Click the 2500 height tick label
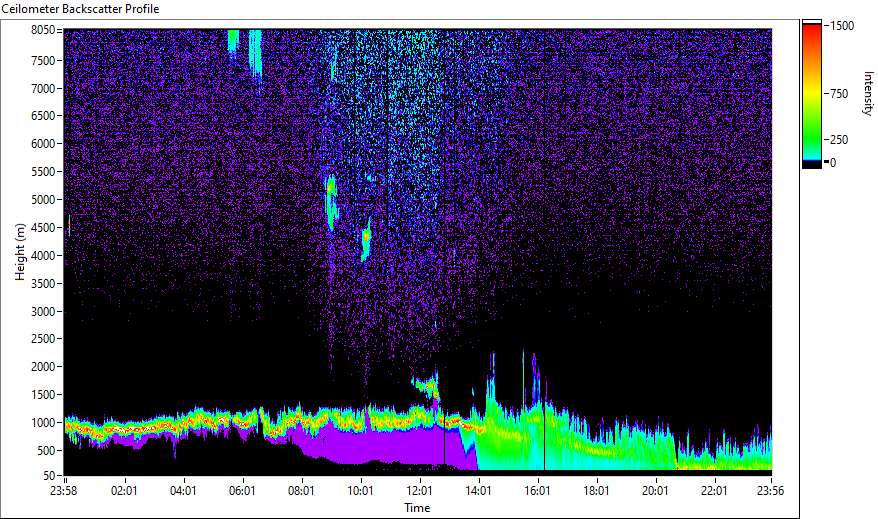 43,339
